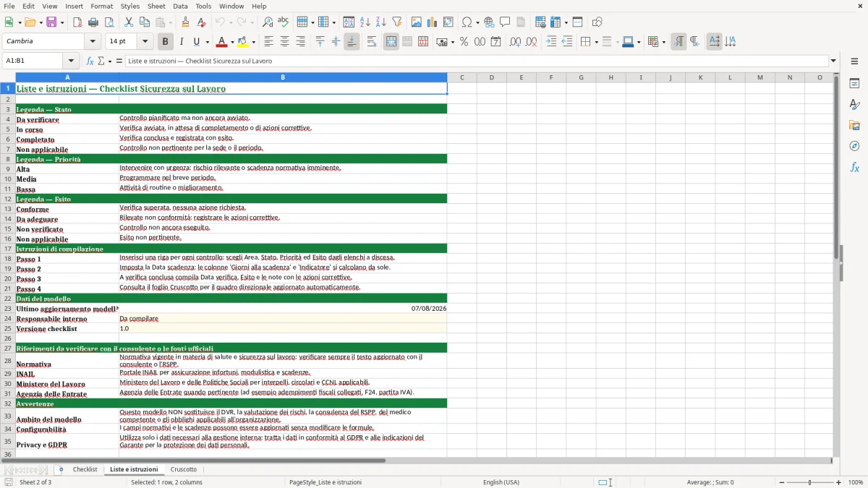Open sidebar Properties panel icon
Viewport: 868px width, 488px height.
pos(854,84)
